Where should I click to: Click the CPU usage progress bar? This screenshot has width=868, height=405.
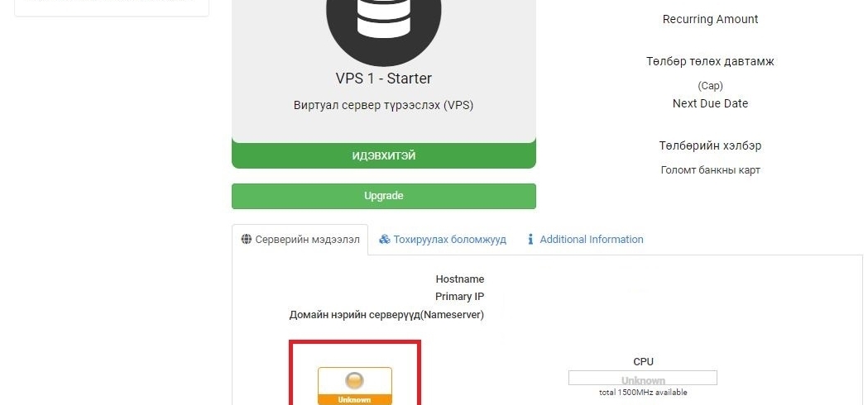[x=643, y=378]
